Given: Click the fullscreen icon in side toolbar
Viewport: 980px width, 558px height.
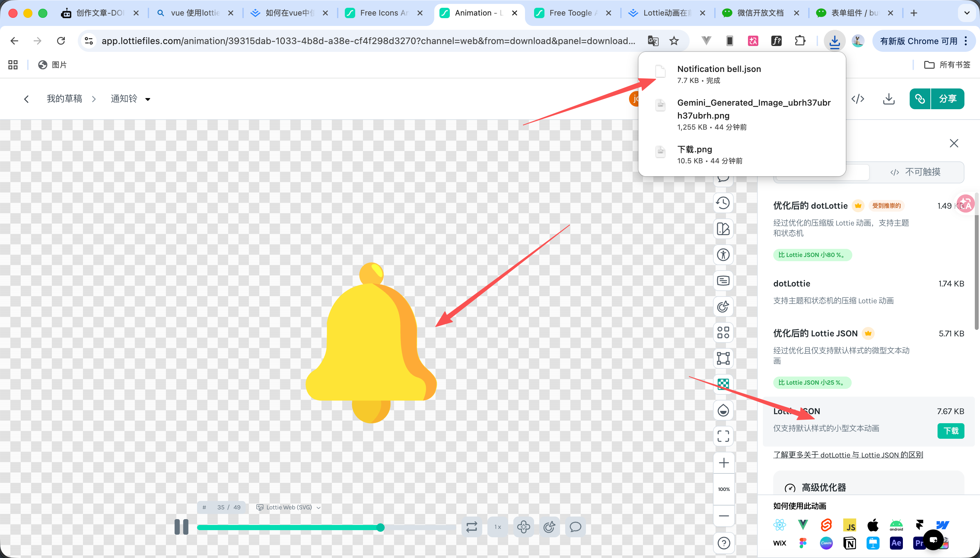Looking at the screenshot, I should pos(723,436).
